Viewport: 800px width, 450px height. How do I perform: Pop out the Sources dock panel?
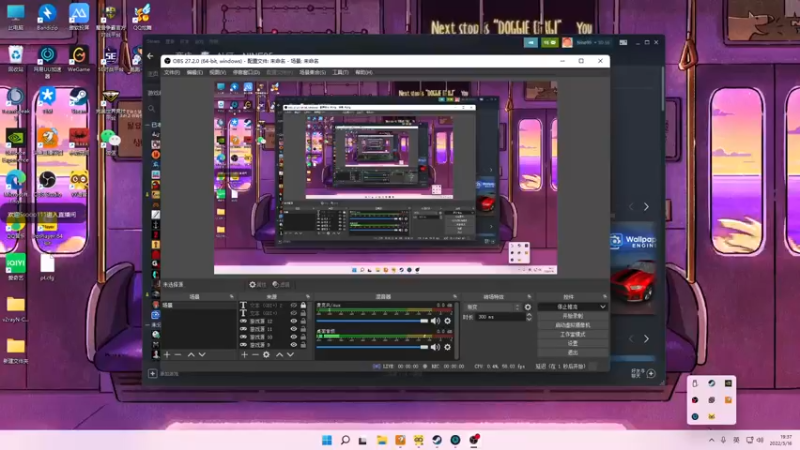[308, 296]
